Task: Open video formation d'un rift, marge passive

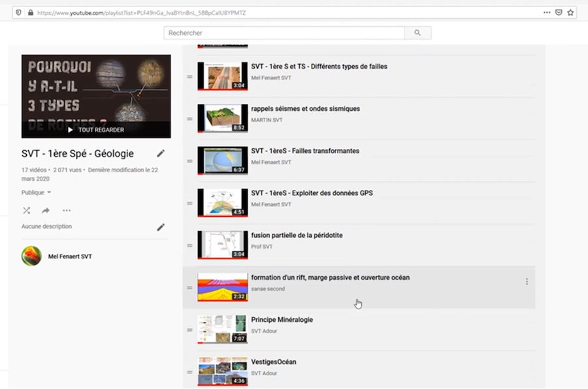Action: (x=331, y=277)
